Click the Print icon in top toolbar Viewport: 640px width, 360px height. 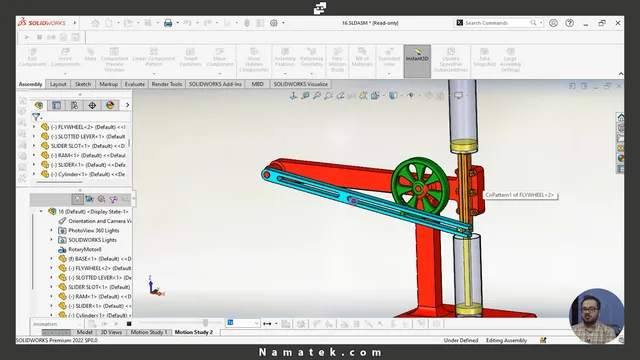click(168, 23)
